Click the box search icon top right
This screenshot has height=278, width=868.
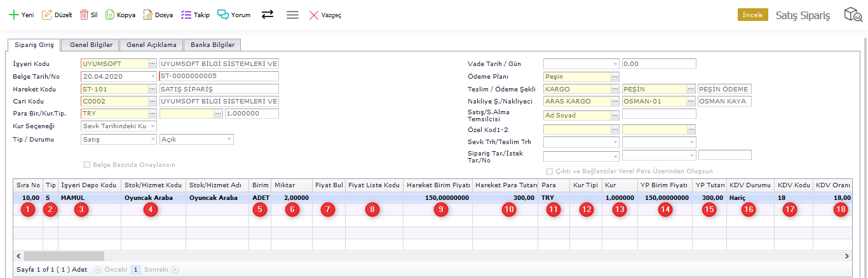853,15
